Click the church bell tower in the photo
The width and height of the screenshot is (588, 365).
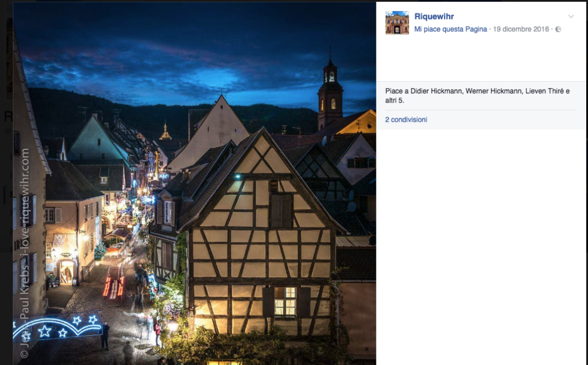click(x=330, y=91)
